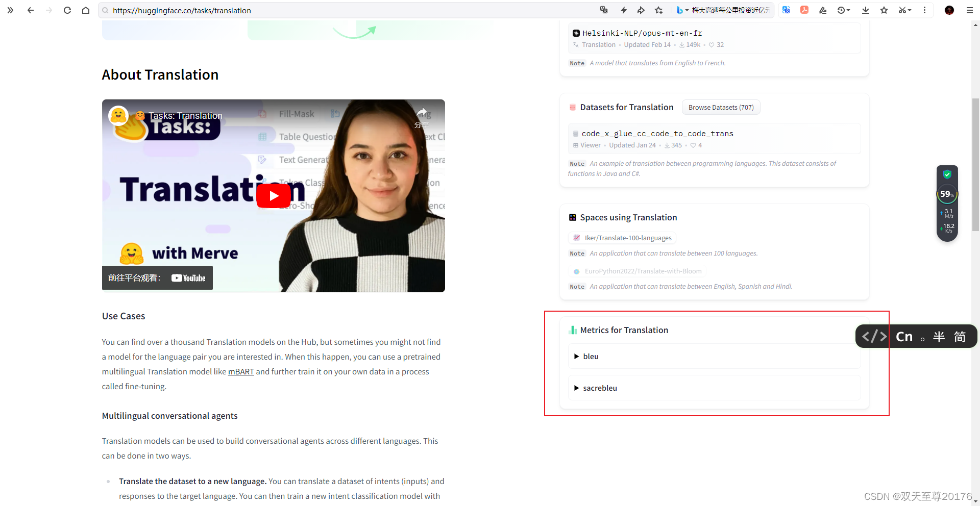
Task: Click 'Spaces using Translation' heading
Action: pos(628,217)
